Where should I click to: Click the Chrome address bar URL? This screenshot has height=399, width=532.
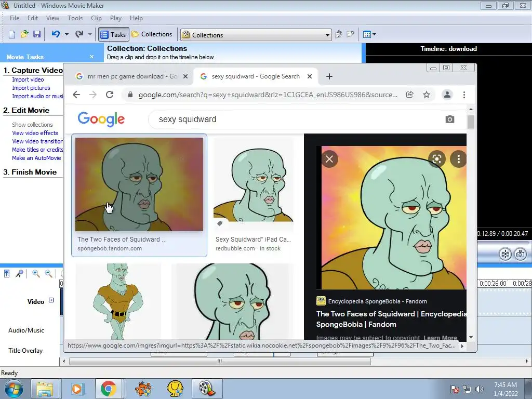point(268,95)
